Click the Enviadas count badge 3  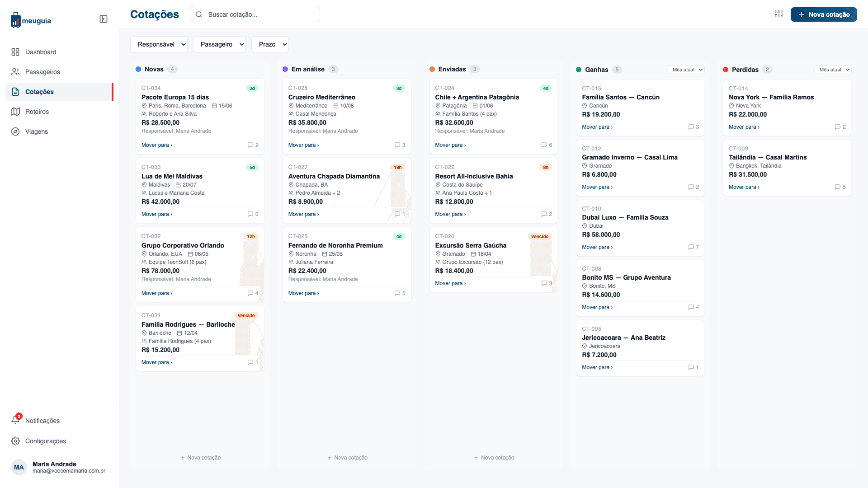(x=474, y=69)
